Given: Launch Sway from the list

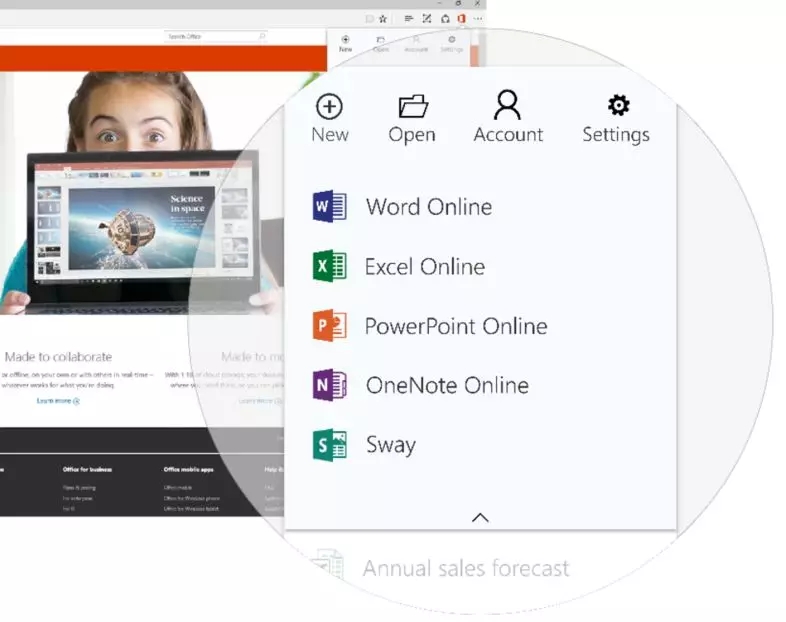Looking at the screenshot, I should pos(364,445).
